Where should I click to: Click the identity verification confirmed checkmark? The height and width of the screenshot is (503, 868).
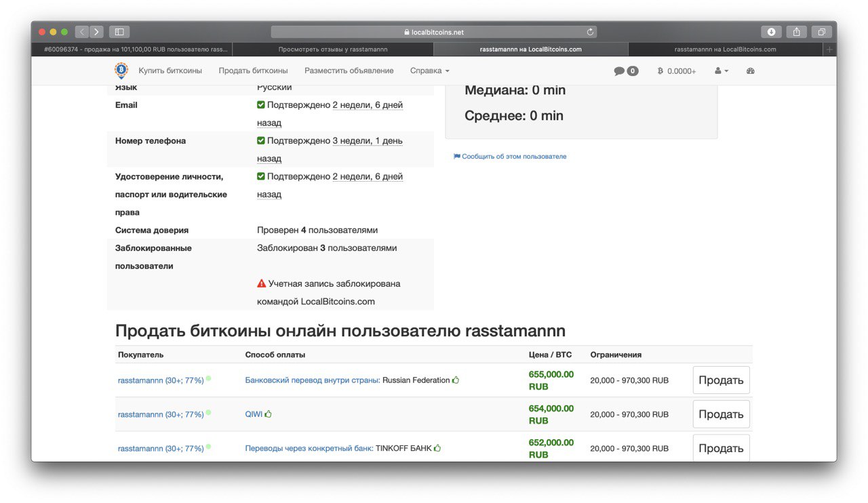point(261,176)
